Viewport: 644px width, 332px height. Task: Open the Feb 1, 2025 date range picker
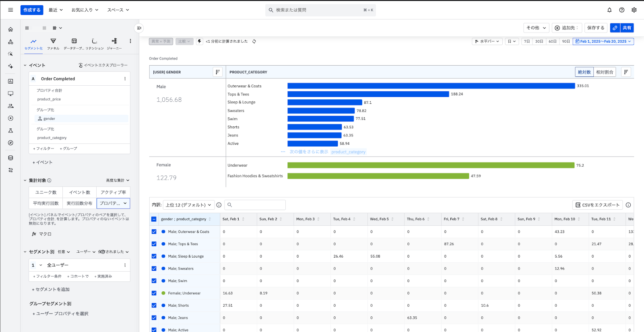(603, 41)
